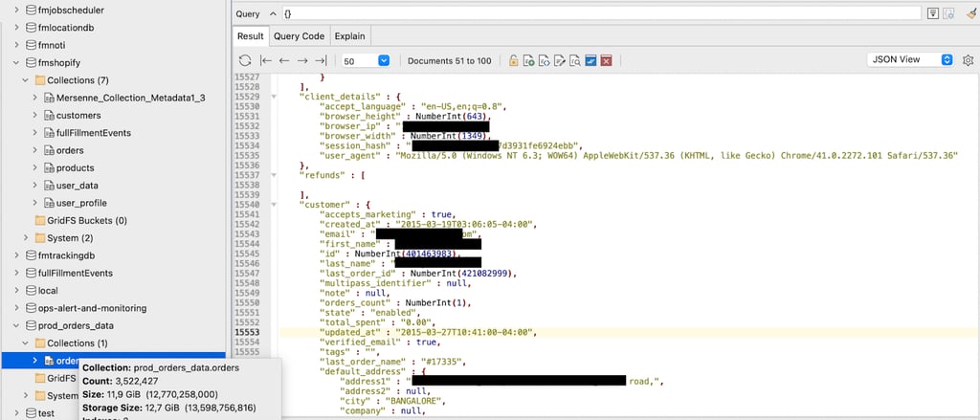Refresh the query results

pyautogui.click(x=245, y=60)
